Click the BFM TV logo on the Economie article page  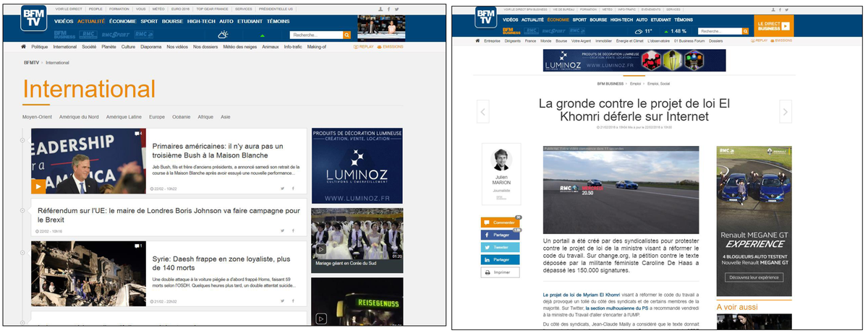(487, 17)
